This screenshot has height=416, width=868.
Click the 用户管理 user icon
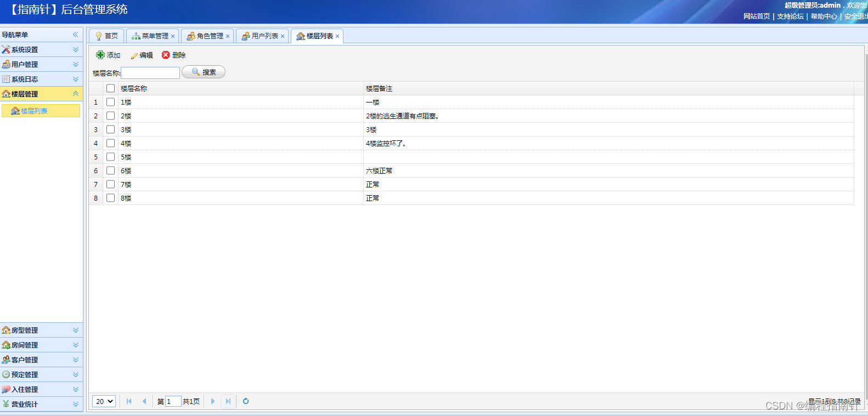click(x=6, y=64)
